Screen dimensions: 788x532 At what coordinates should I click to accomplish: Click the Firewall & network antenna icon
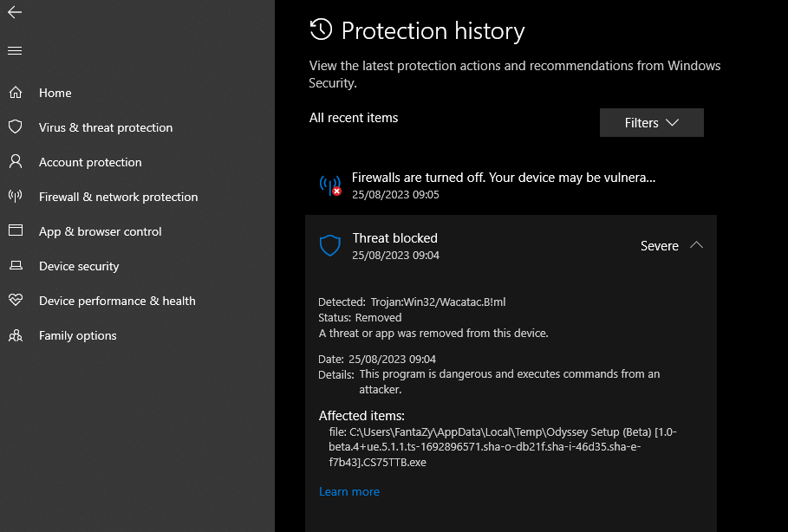[16, 196]
